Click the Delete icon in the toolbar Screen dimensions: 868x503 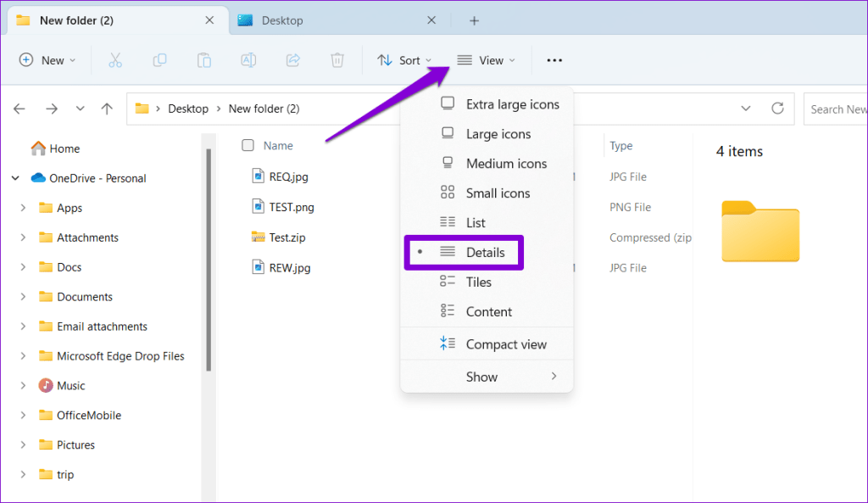(x=337, y=60)
